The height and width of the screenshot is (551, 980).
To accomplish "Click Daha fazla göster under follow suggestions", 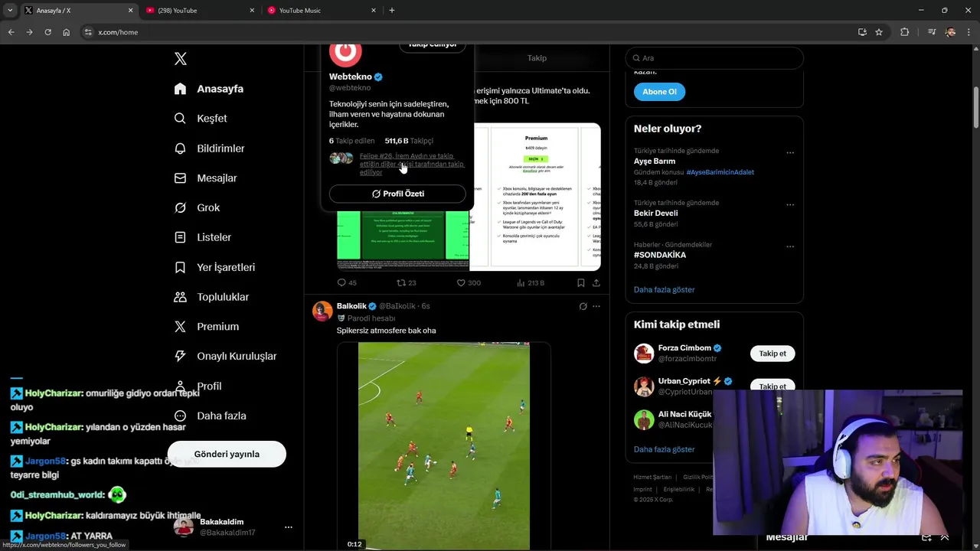I will (x=665, y=449).
